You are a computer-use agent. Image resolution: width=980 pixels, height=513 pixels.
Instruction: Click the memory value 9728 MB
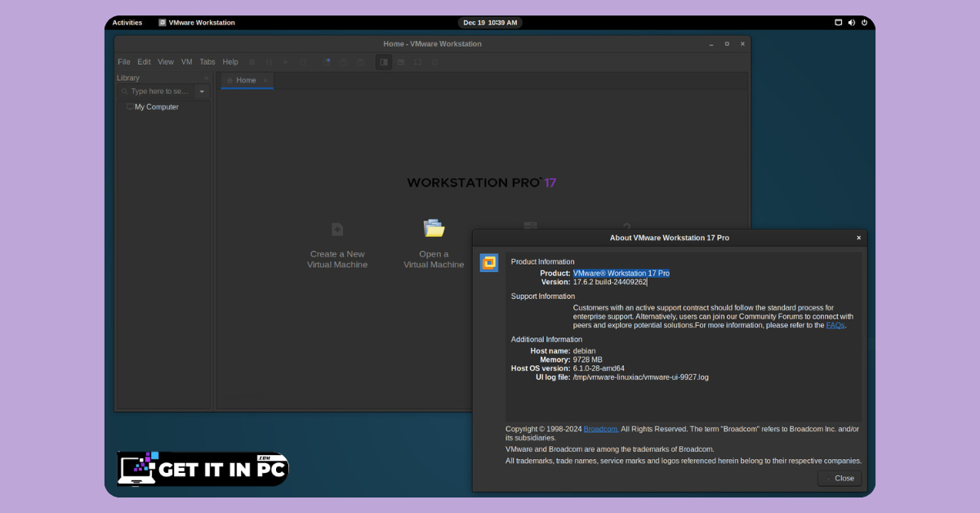tap(588, 359)
